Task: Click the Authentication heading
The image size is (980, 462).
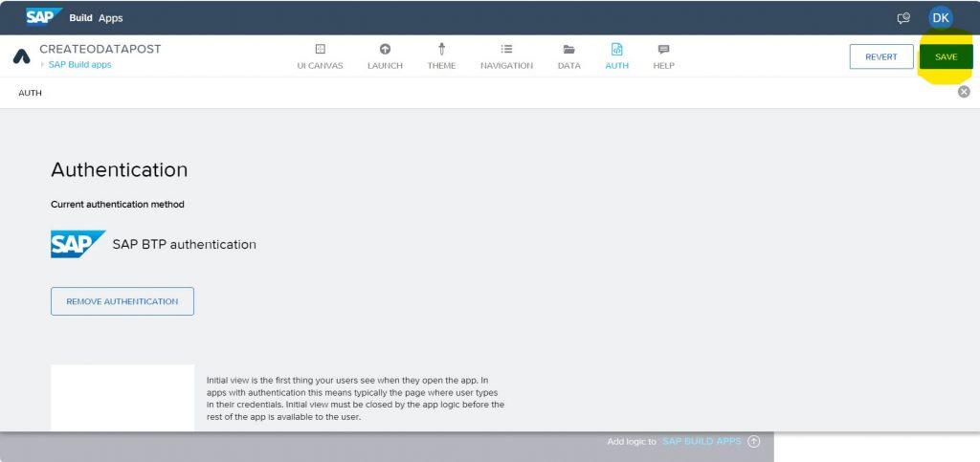Action: coord(120,170)
